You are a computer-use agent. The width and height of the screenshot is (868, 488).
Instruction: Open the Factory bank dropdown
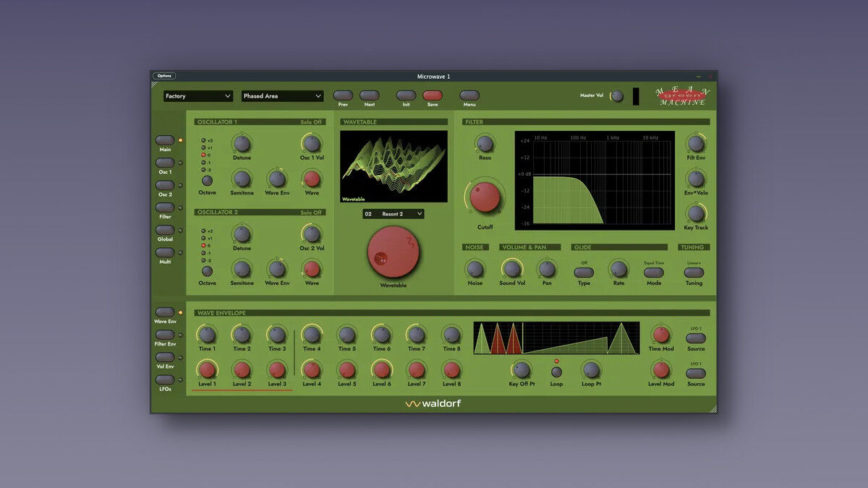(198, 95)
